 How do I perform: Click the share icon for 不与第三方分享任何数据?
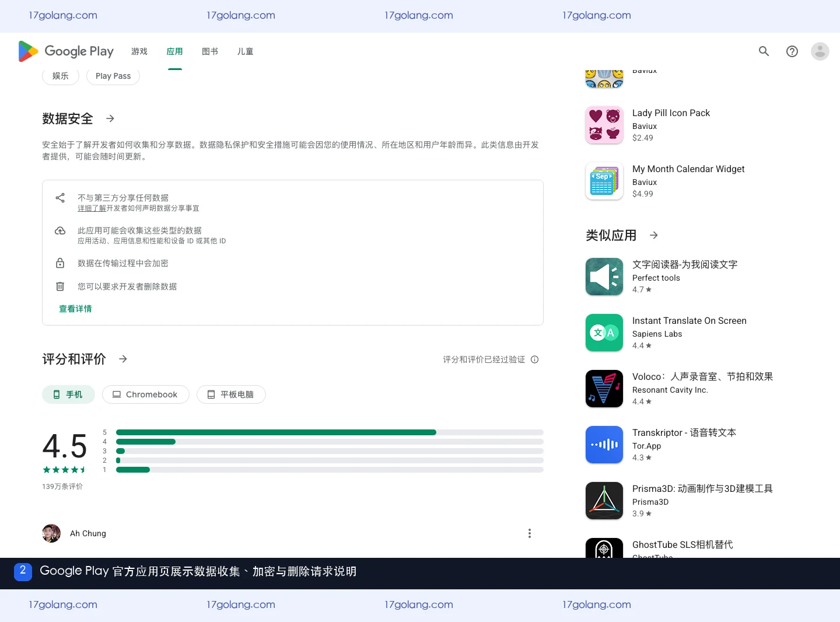click(x=60, y=198)
